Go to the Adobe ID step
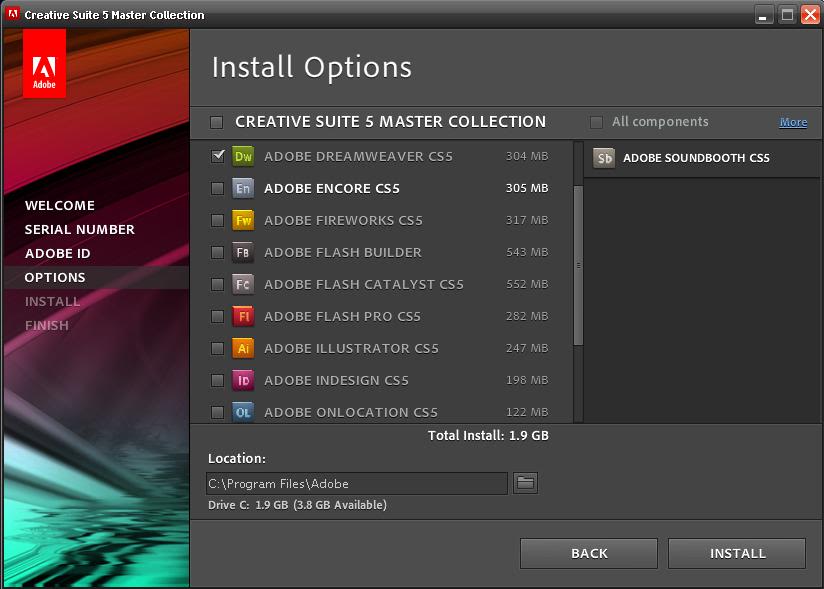Viewport: 824px width, 589px height. click(57, 254)
